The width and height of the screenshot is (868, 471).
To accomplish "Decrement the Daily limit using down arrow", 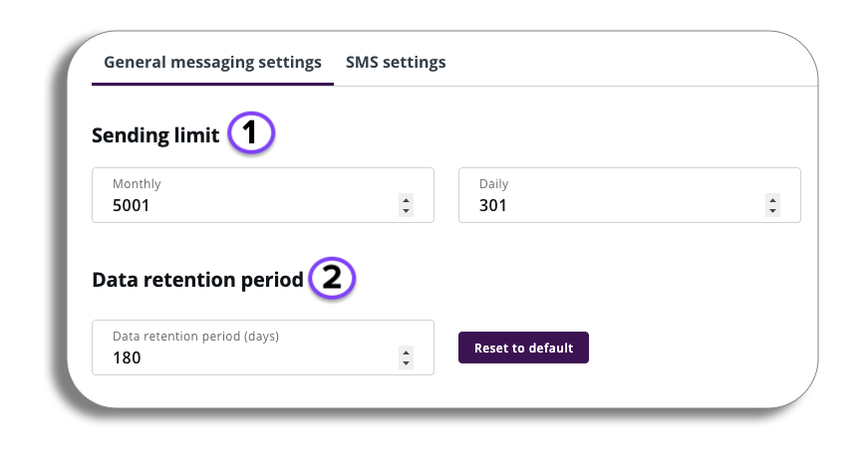I will click(x=772, y=211).
